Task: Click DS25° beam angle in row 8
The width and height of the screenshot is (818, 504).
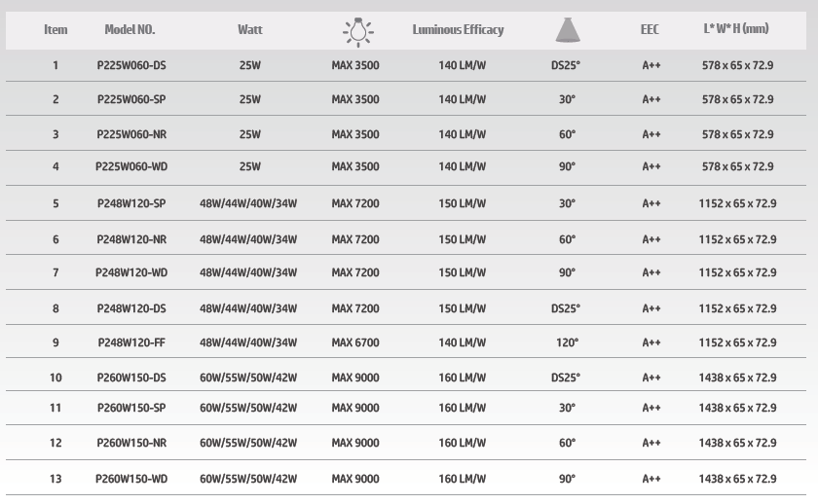Action: [x=566, y=308]
